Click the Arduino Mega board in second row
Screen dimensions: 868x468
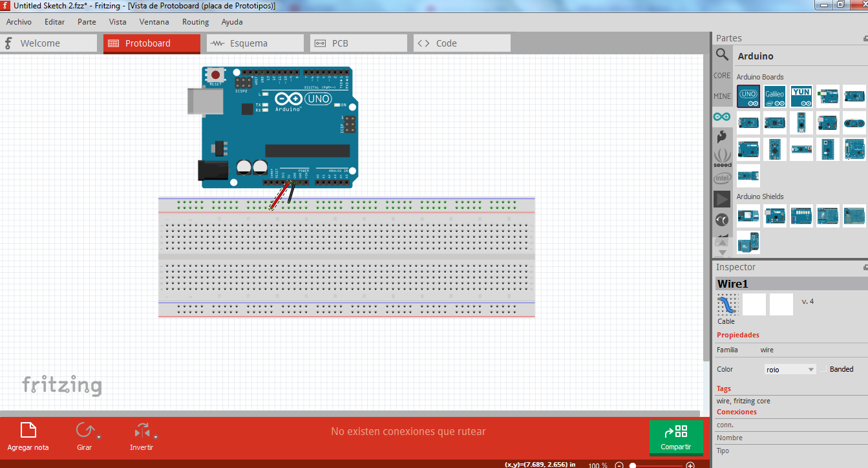(748, 123)
